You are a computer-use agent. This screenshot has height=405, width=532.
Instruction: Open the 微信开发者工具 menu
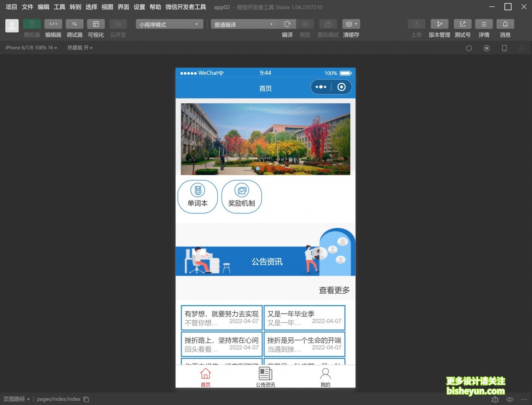(186, 7)
